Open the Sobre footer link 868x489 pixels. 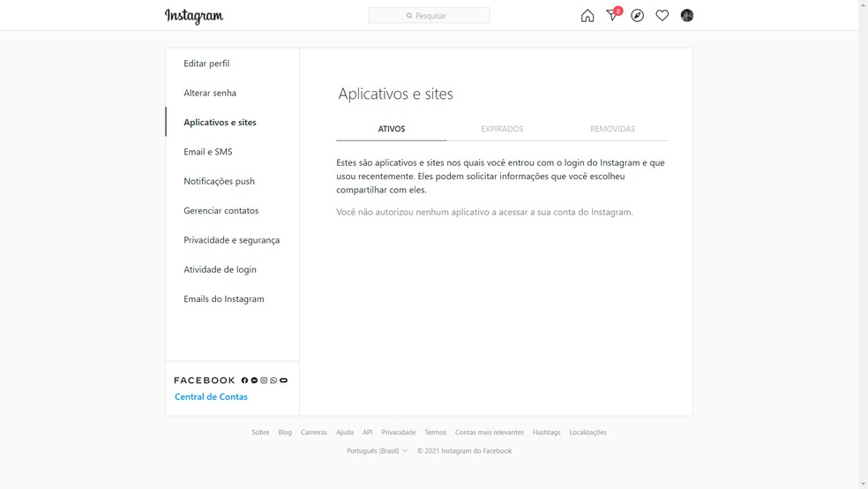(x=260, y=432)
